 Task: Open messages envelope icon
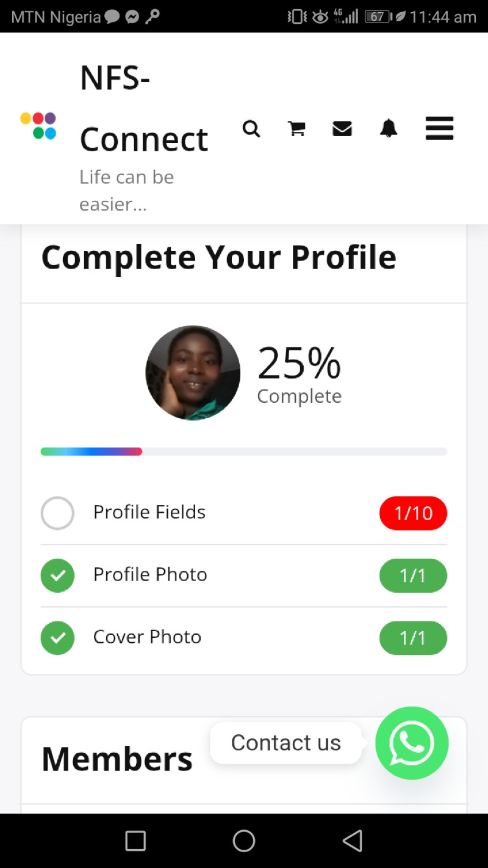click(342, 129)
